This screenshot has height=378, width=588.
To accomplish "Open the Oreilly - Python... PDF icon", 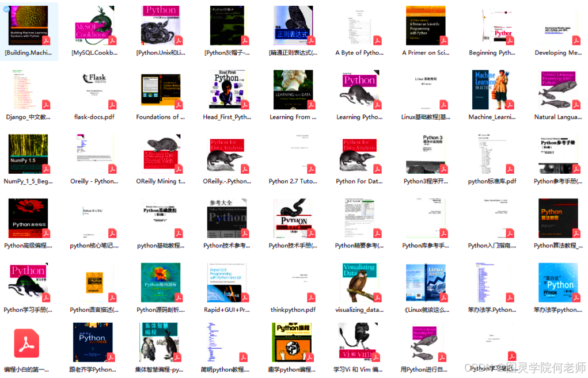I will [94, 154].
